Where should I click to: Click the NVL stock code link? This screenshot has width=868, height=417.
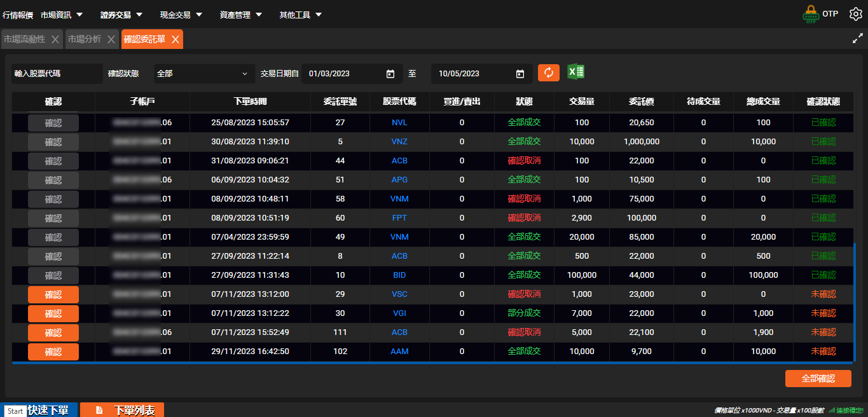pyautogui.click(x=399, y=123)
